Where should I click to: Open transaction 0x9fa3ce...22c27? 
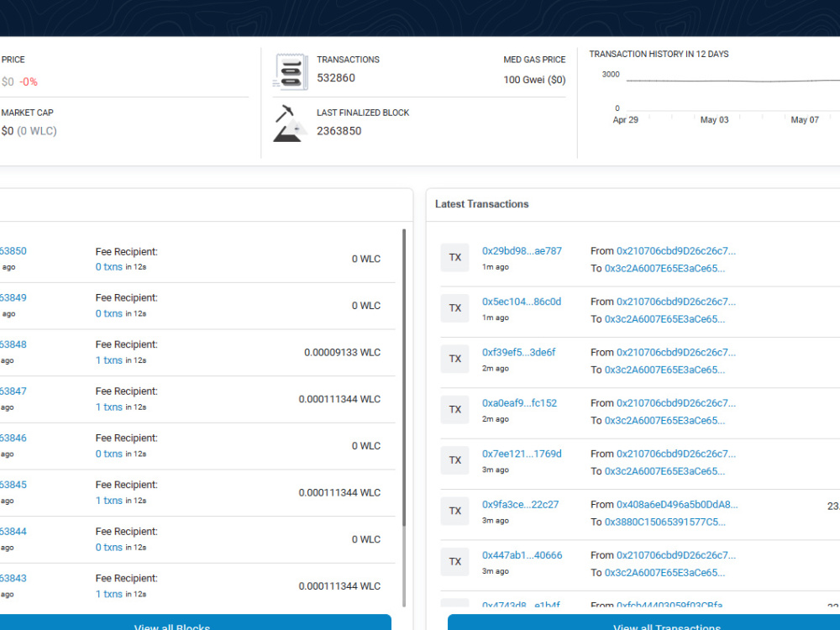(520, 505)
